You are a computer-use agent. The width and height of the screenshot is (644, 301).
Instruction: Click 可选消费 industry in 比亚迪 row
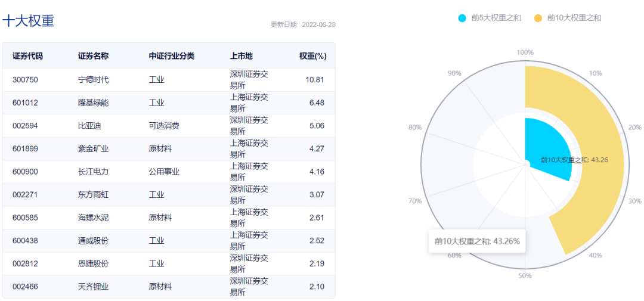click(164, 126)
